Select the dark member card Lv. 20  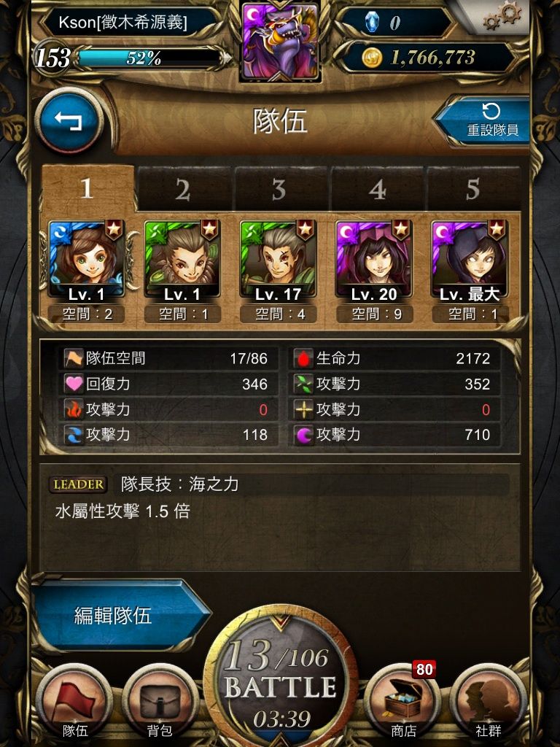[x=374, y=260]
